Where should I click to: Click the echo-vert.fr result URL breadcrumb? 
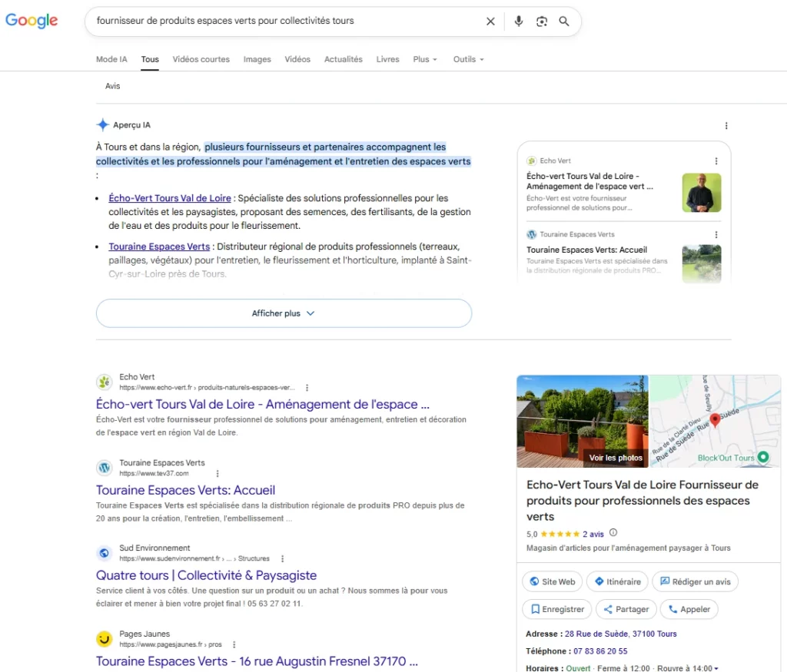coord(207,388)
